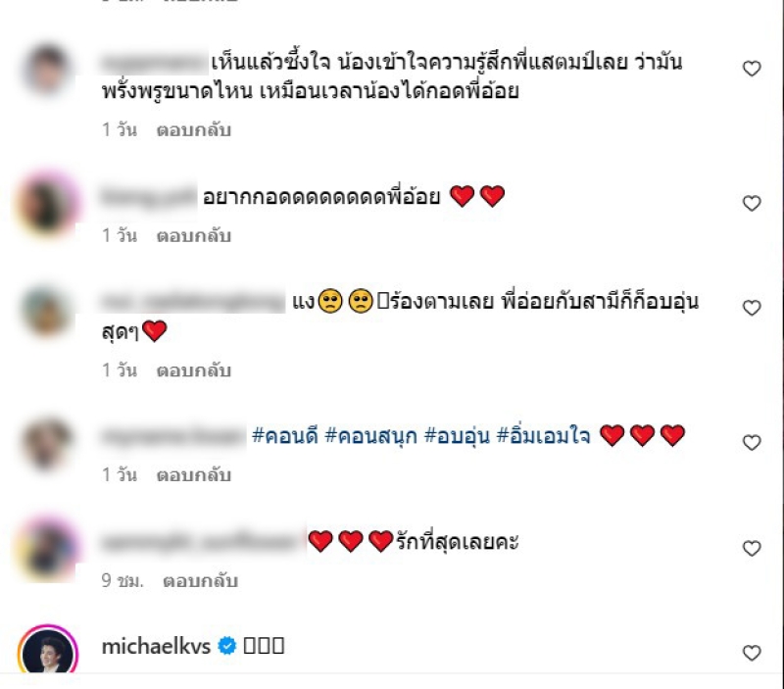Open the #อิ่มเอมใจ hashtag
The width and height of the screenshot is (784, 689).
543,435
